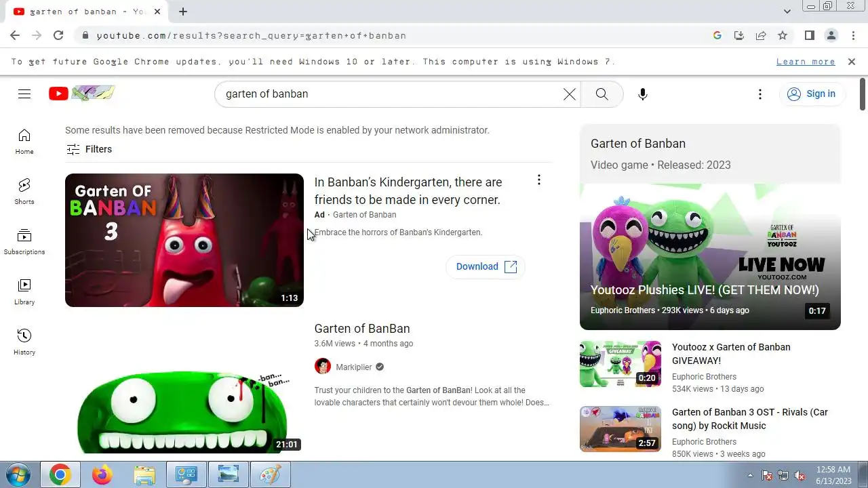
Task: Open the Paint app on taskbar
Action: 271,474
